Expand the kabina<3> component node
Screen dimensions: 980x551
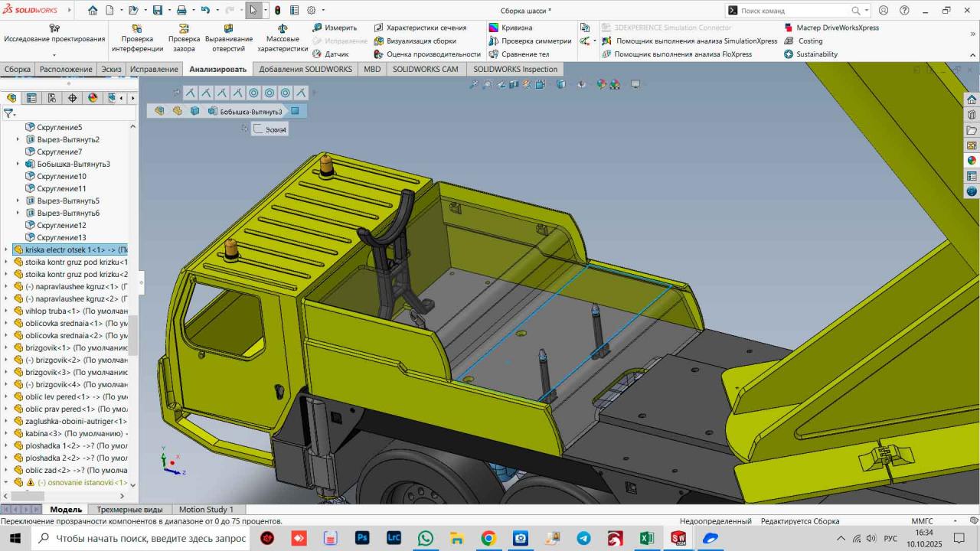click(x=7, y=433)
